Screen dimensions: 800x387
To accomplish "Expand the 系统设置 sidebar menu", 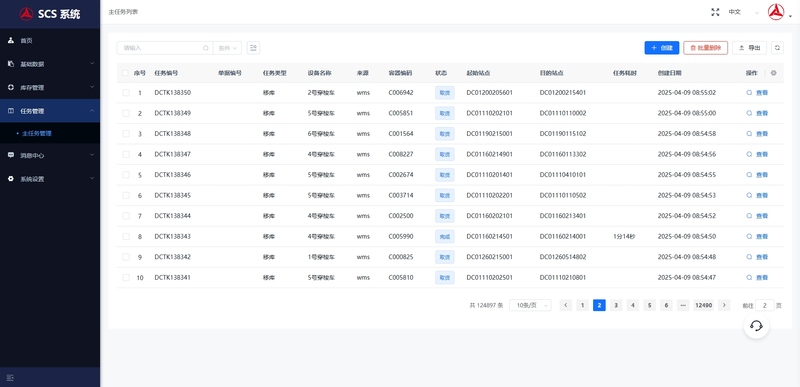I will tap(50, 179).
